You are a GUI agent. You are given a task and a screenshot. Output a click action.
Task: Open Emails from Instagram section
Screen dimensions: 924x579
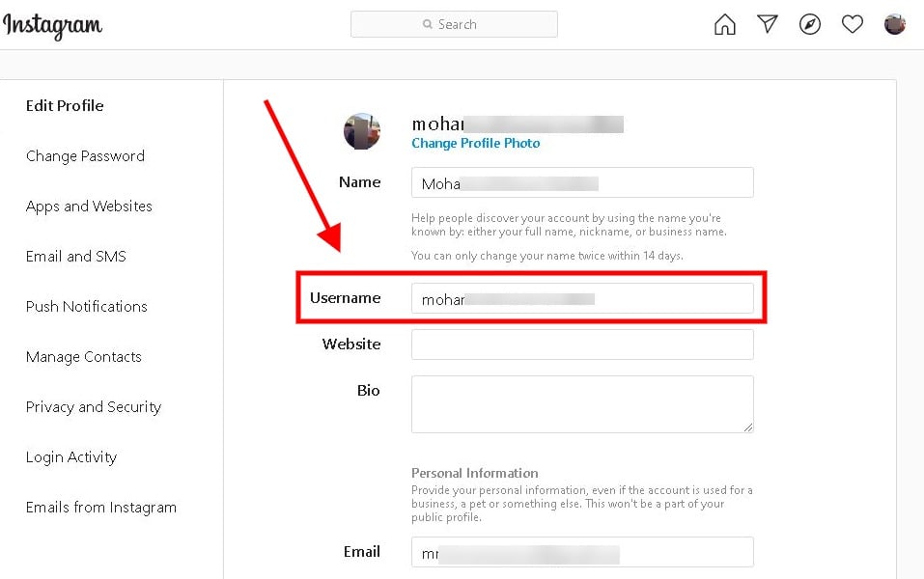pyautogui.click(x=100, y=508)
